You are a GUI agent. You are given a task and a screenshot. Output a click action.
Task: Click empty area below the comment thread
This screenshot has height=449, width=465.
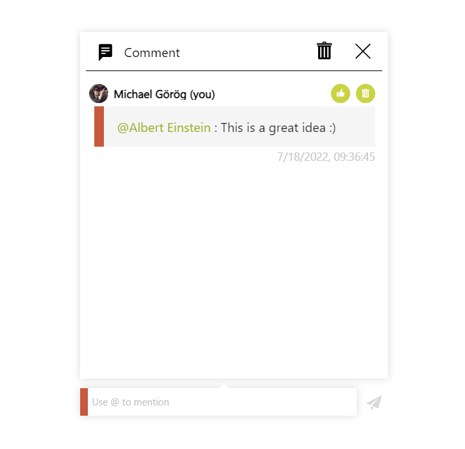click(x=233, y=267)
